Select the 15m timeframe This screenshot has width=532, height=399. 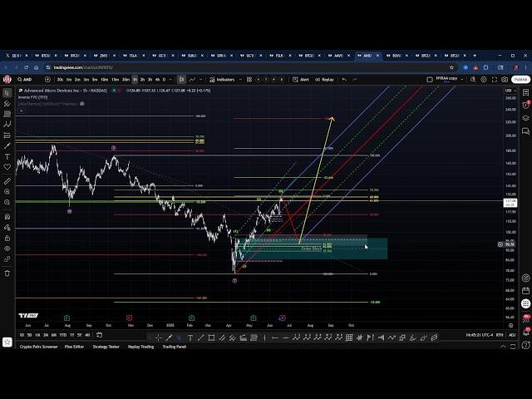115,80
